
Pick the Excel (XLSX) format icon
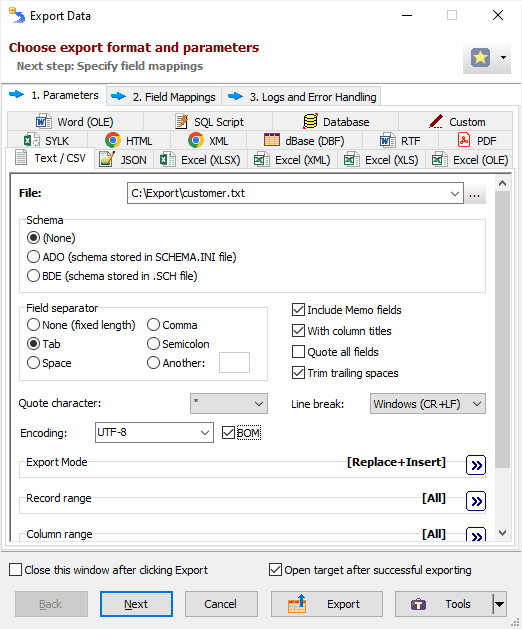pos(167,160)
